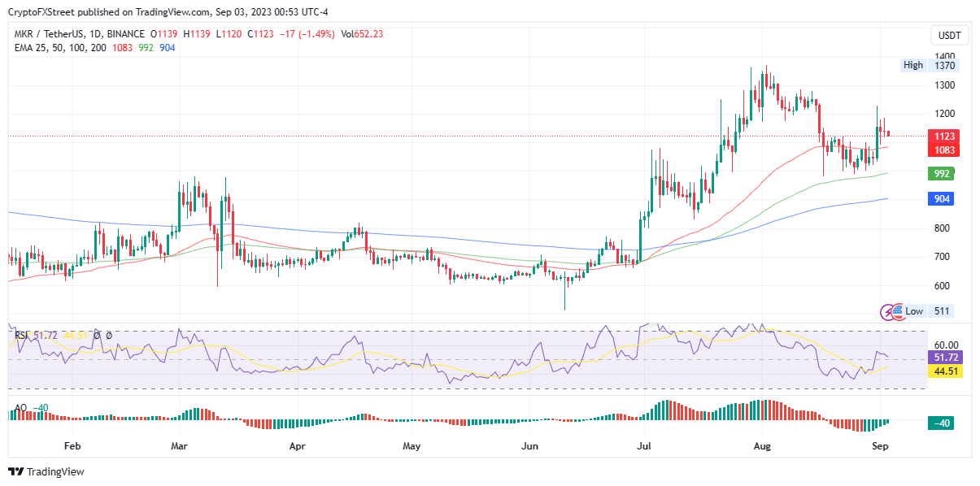Click the purple 51.72 RSI value tag
Screen dimensions: 980x486
[x=947, y=358]
